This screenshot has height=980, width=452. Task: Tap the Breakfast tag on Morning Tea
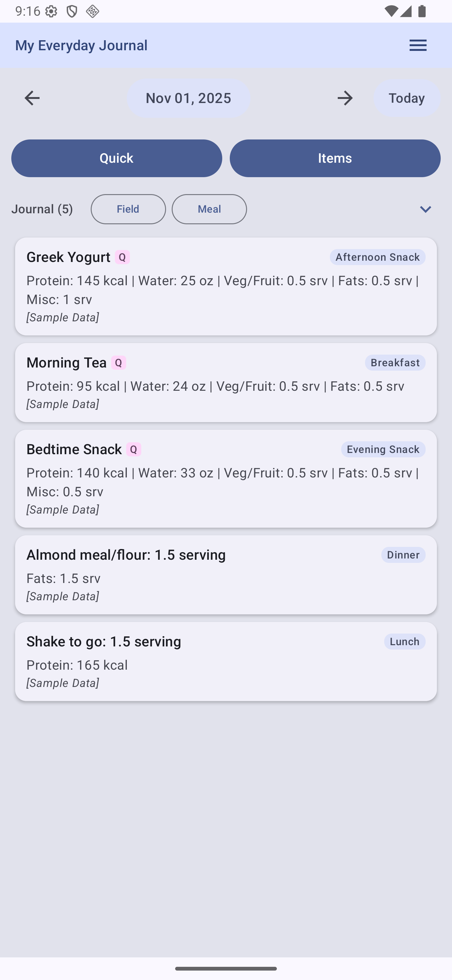pos(395,362)
